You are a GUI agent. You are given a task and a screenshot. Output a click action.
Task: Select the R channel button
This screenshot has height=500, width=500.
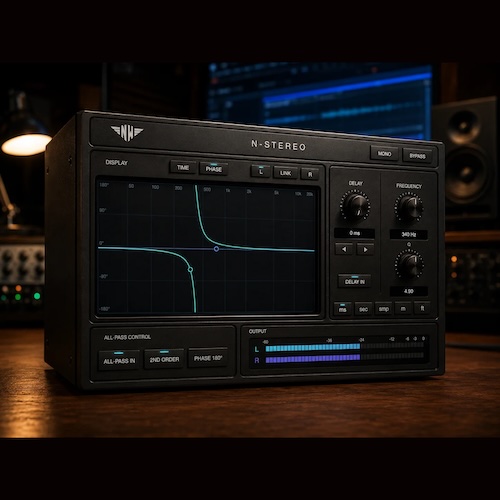(x=310, y=174)
